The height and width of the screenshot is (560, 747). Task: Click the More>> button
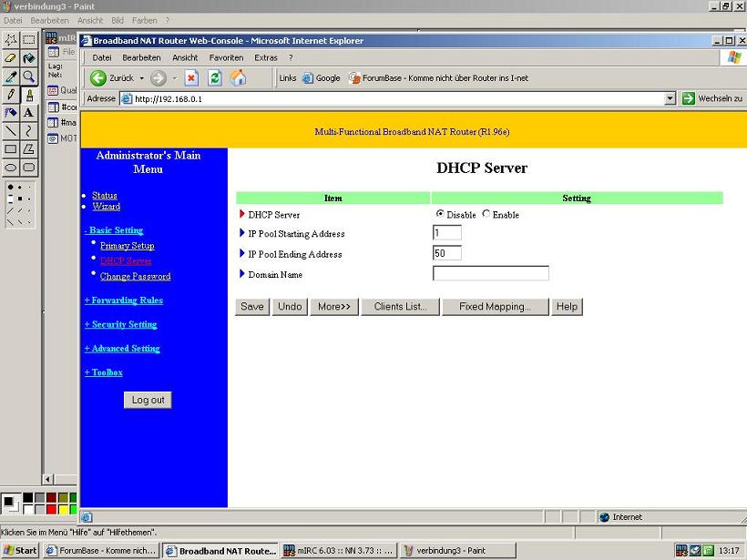click(334, 307)
